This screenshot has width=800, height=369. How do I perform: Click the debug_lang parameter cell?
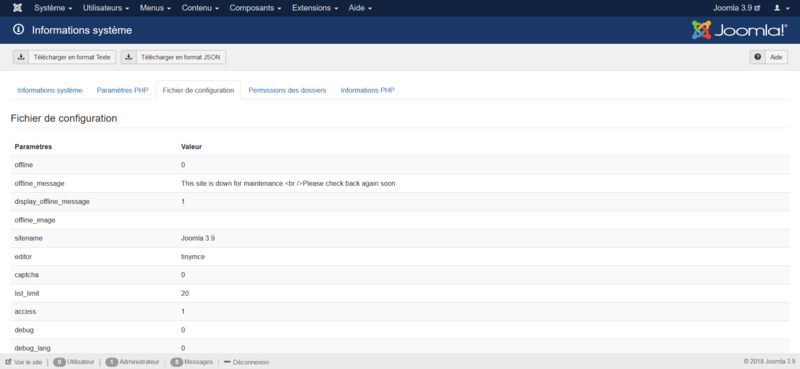[x=32, y=348]
